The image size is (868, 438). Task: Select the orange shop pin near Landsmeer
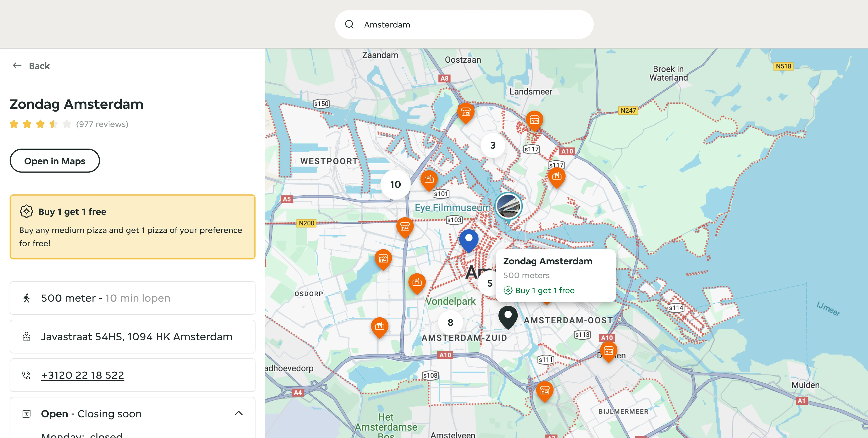click(x=534, y=121)
